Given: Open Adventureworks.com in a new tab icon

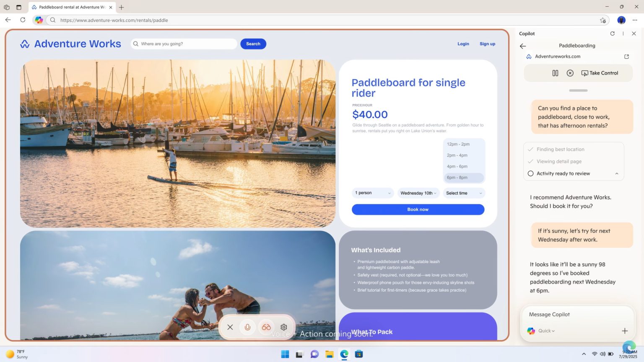Looking at the screenshot, I should (x=626, y=57).
